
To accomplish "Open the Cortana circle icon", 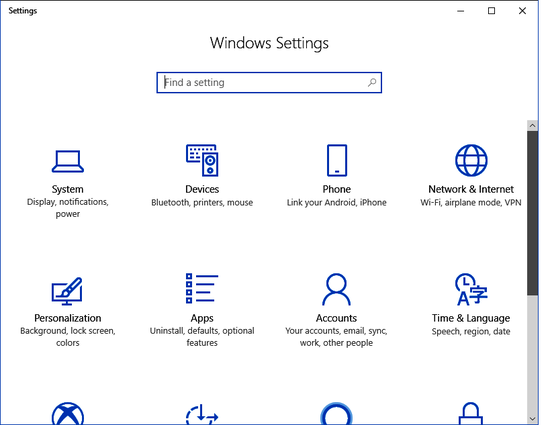I will tap(336, 414).
